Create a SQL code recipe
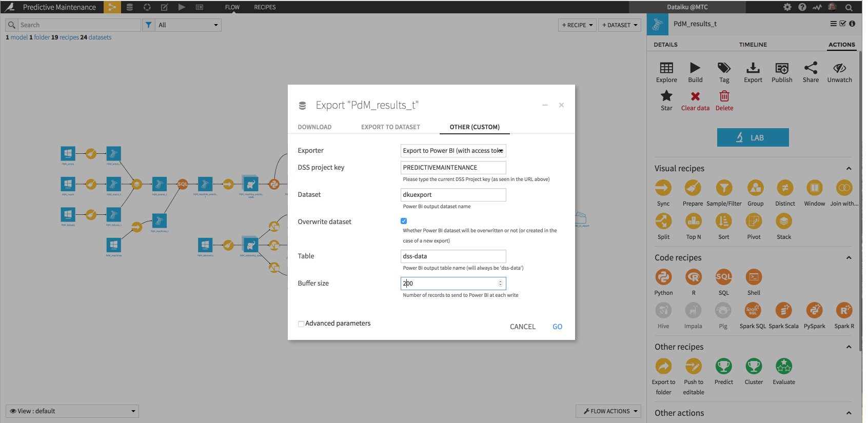Screen dimensions: 868x423 click(723, 277)
